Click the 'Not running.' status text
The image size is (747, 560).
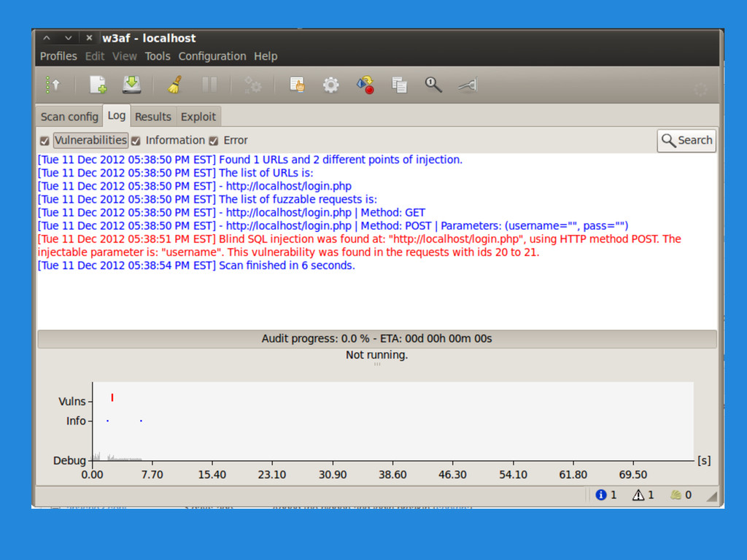(377, 355)
